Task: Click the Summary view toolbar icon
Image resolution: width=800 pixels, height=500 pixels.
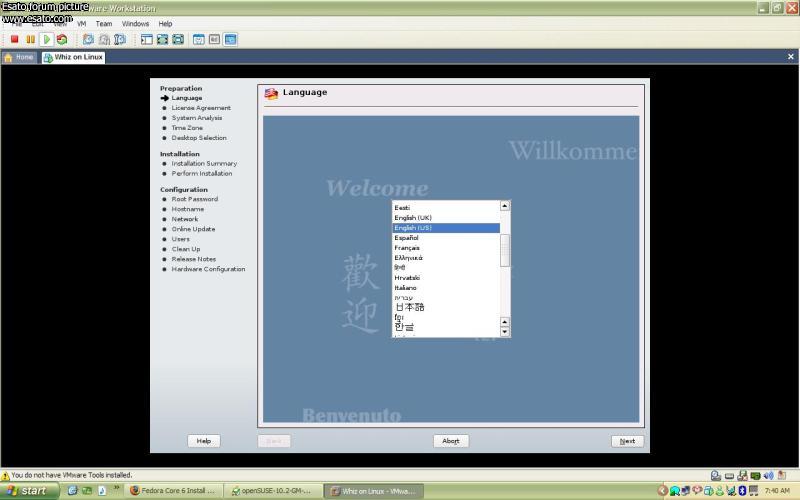Action: tap(199, 39)
